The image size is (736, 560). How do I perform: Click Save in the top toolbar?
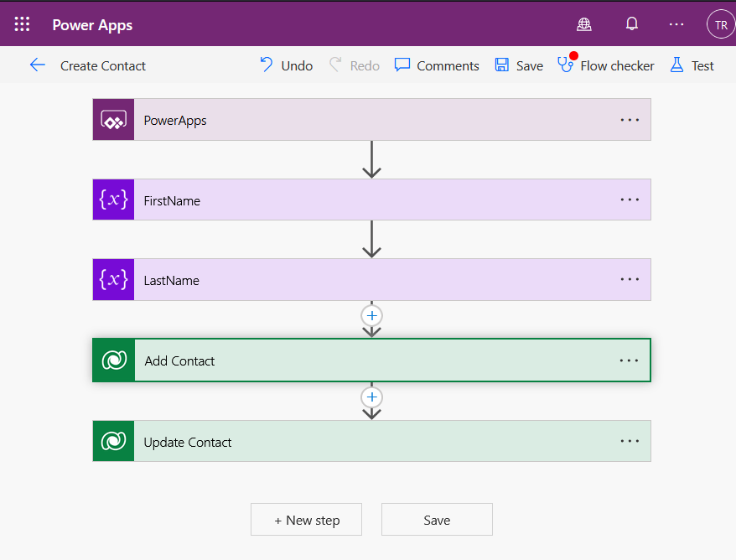[519, 65]
